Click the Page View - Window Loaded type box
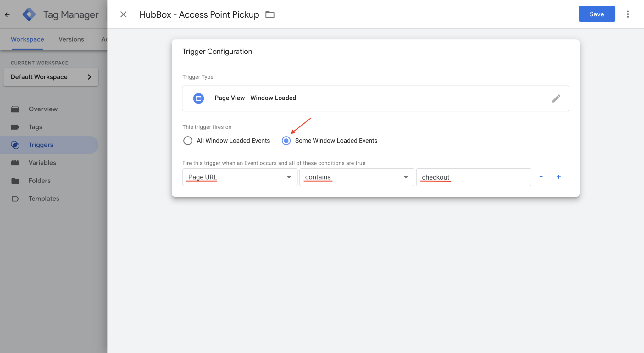Screen dimensions: 644x353 coord(375,98)
